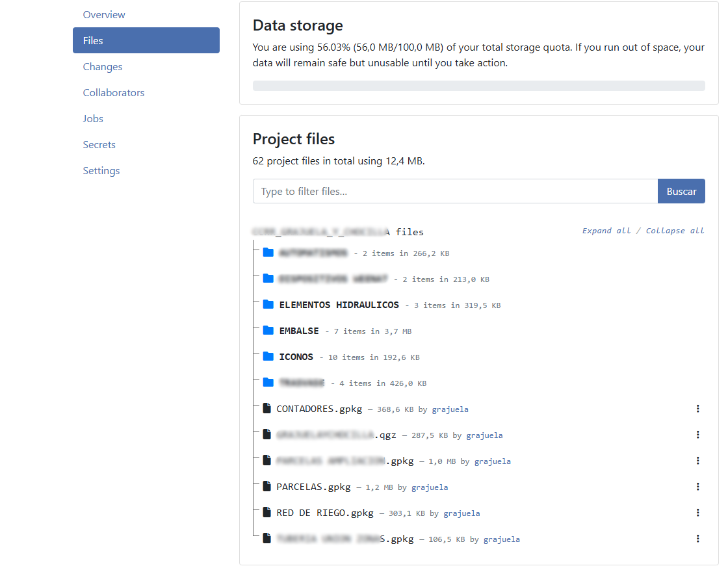Expand the EMBALSE folder name
The image size is (728, 566).
pyautogui.click(x=299, y=331)
